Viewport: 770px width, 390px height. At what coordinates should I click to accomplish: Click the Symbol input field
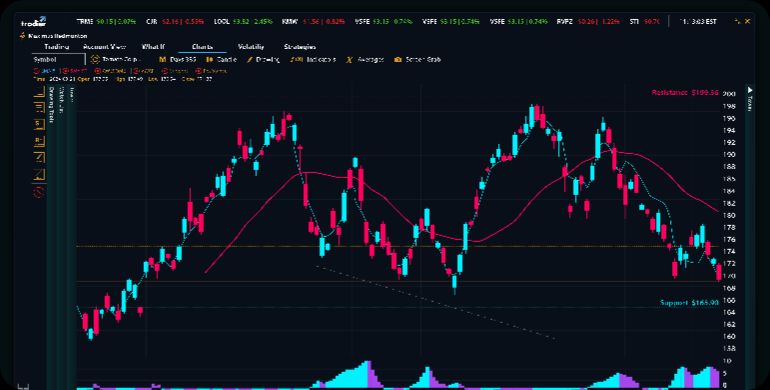58,59
